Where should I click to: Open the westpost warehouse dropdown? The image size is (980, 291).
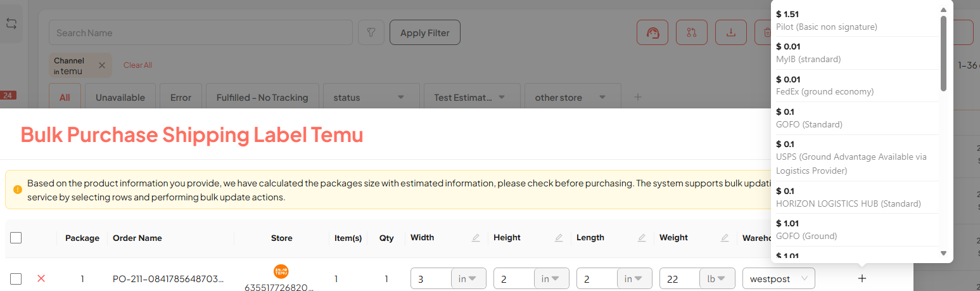click(779, 278)
